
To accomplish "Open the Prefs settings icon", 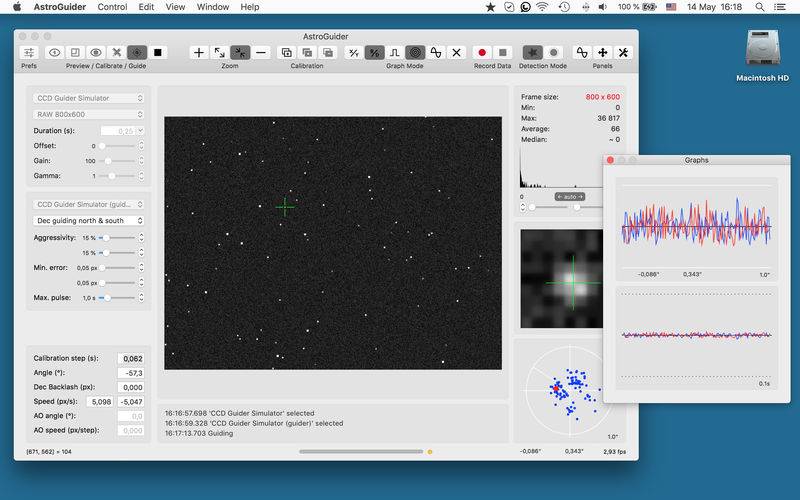I will tap(29, 53).
